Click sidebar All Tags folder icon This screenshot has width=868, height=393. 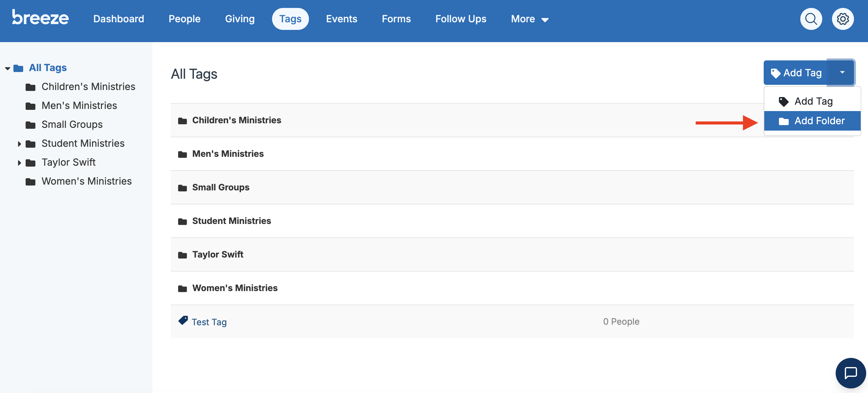tap(18, 68)
